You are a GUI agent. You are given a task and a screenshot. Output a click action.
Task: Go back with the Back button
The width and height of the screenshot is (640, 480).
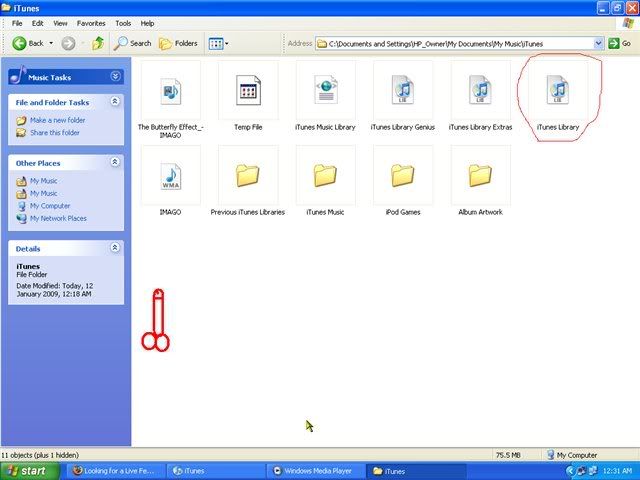click(27, 43)
